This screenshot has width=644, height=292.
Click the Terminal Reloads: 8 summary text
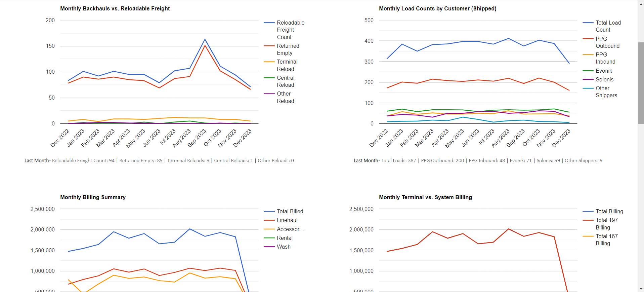click(188, 160)
